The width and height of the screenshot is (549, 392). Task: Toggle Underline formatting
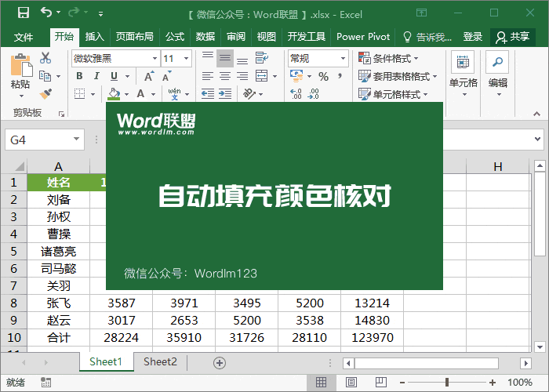tap(115, 76)
